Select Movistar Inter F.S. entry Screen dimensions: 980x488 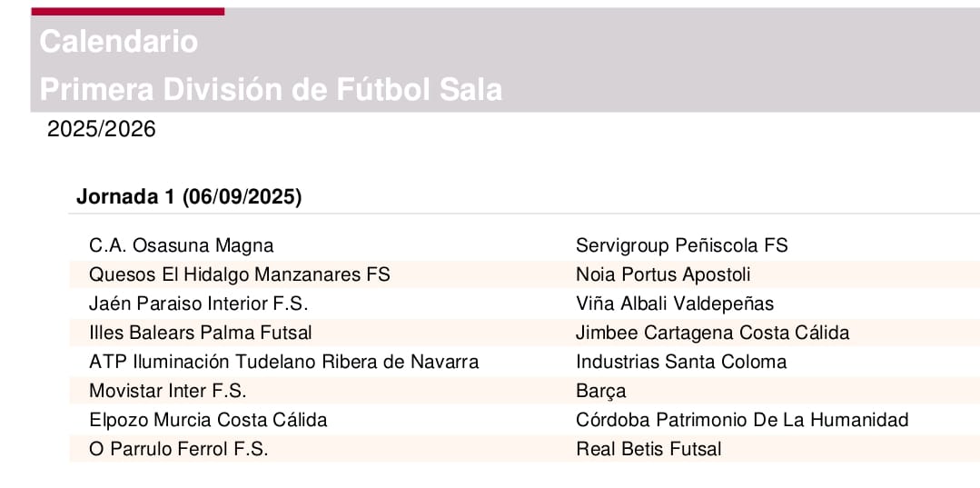point(167,391)
